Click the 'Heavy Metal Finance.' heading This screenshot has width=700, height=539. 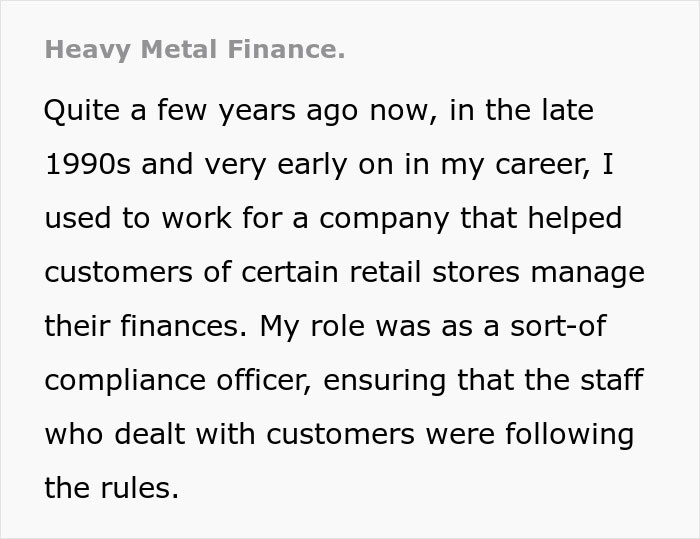pyautogui.click(x=194, y=50)
